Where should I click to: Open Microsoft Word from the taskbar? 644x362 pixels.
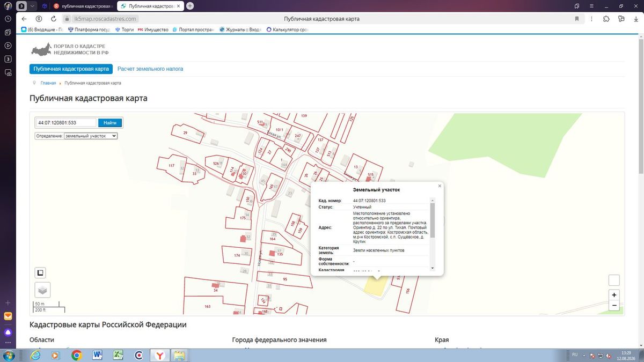point(97,354)
